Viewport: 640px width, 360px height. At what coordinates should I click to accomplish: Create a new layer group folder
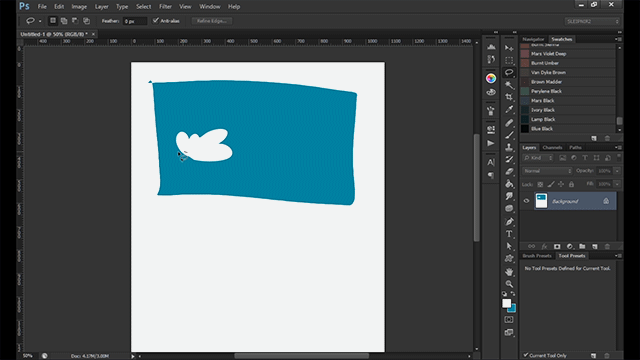tap(582, 247)
